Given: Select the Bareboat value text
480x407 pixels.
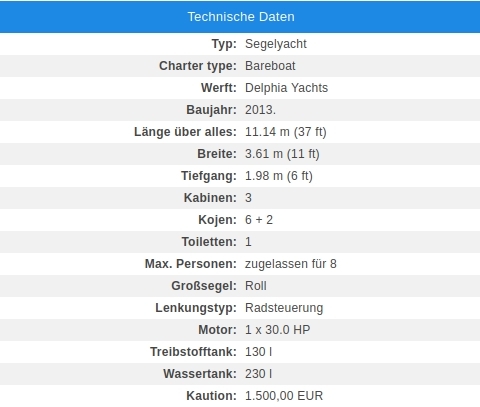Looking at the screenshot, I should tap(270, 66).
